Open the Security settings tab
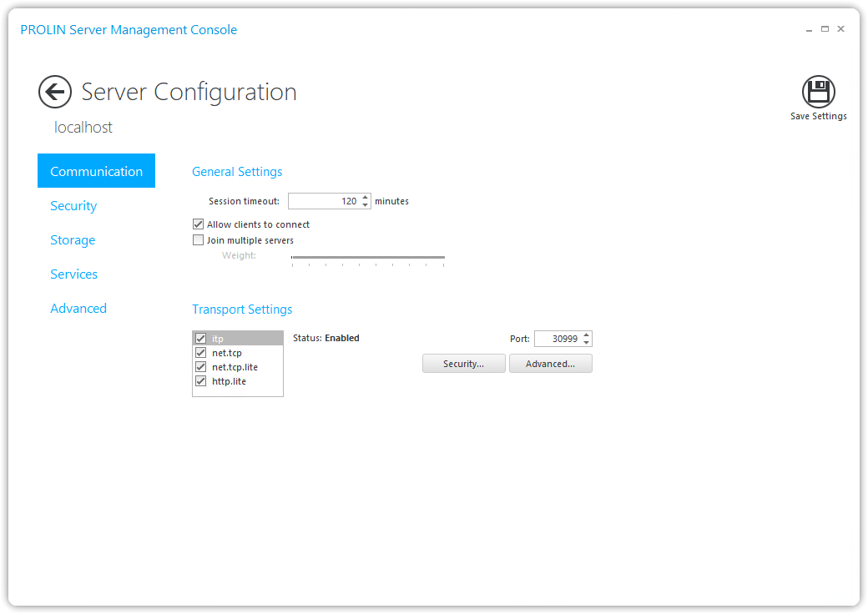The height and width of the screenshot is (614, 868). [x=73, y=206]
